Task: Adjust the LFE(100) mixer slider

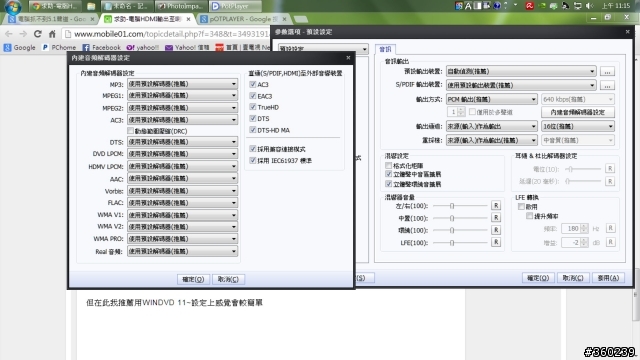Action: [x=460, y=242]
